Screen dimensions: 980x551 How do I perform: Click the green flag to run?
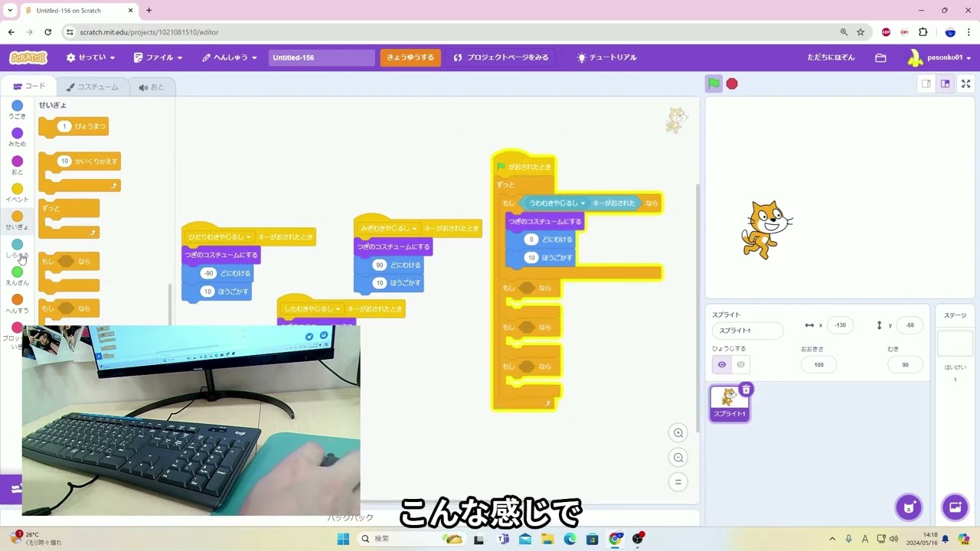(x=714, y=84)
